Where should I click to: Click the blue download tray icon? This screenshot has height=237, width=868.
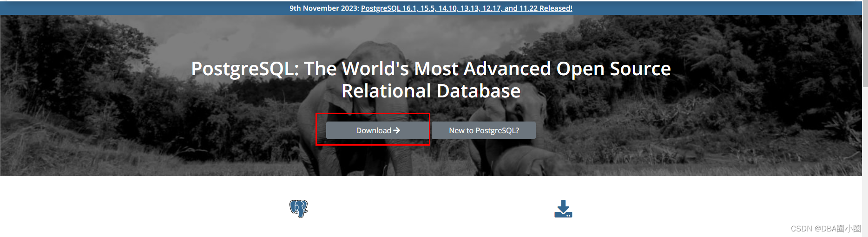coord(563,209)
